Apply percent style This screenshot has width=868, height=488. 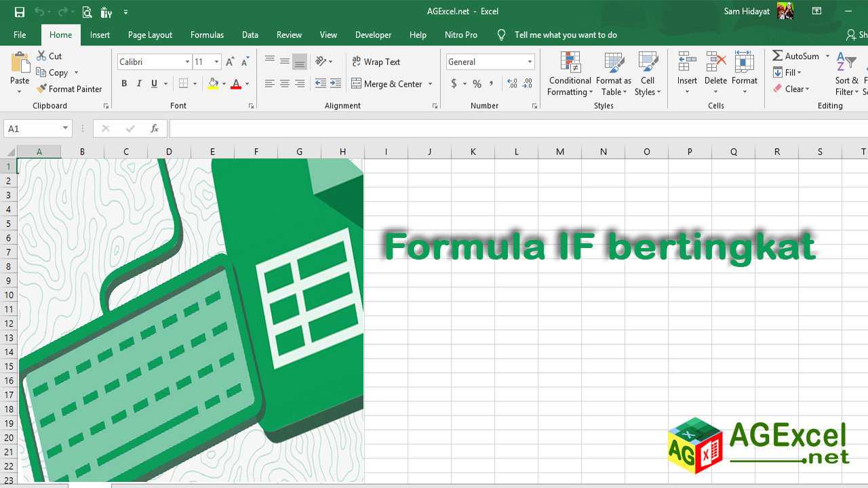(x=477, y=83)
